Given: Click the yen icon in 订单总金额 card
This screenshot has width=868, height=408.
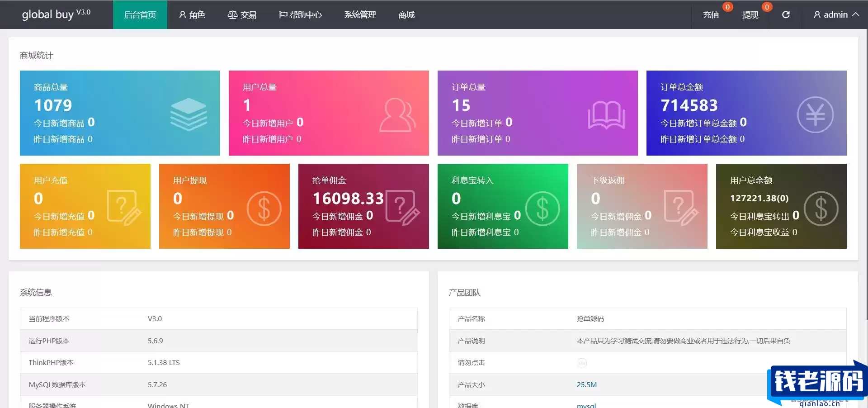Looking at the screenshot, I should (815, 114).
